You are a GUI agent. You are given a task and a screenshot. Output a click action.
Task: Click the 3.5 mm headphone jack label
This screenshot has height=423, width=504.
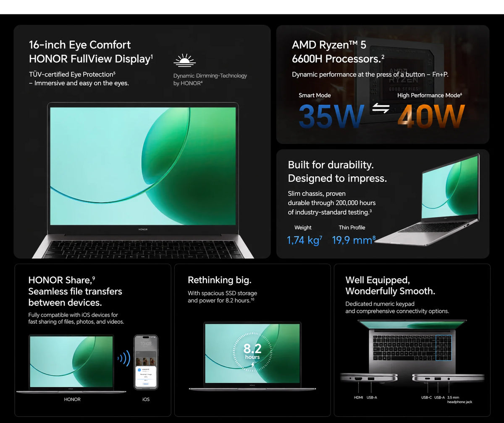coord(459,399)
